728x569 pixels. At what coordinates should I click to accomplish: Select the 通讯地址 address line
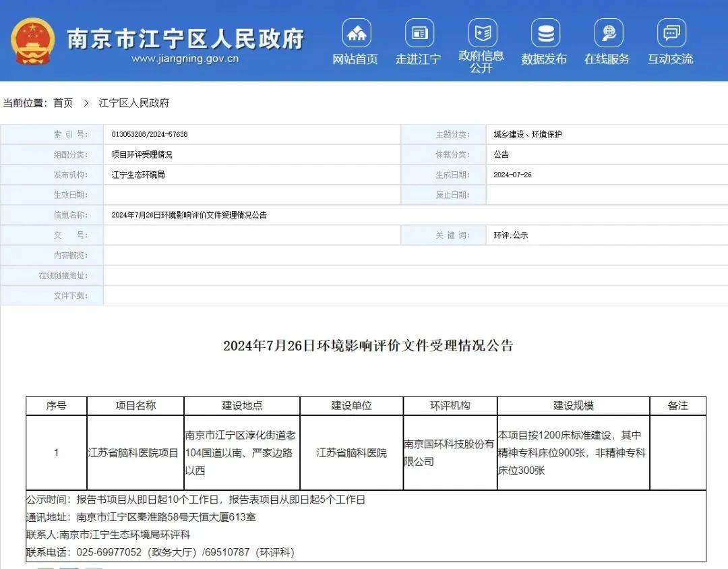[x=141, y=517]
